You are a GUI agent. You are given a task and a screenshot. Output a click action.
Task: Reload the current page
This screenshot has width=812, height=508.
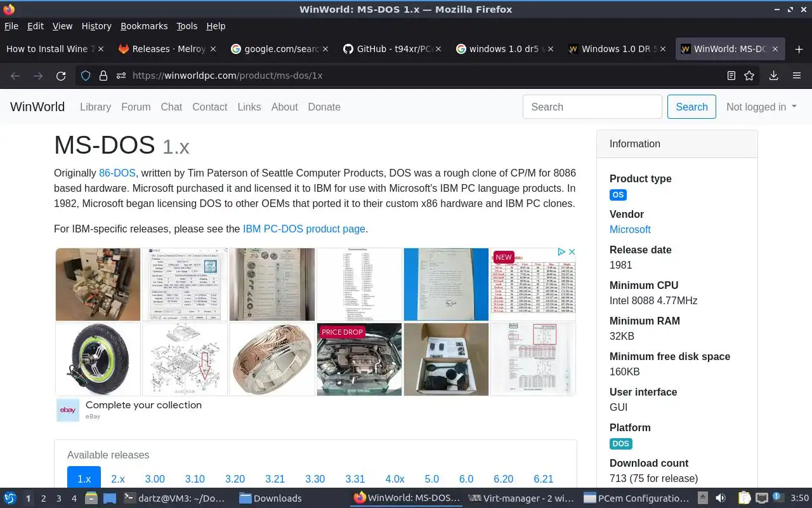61,76
